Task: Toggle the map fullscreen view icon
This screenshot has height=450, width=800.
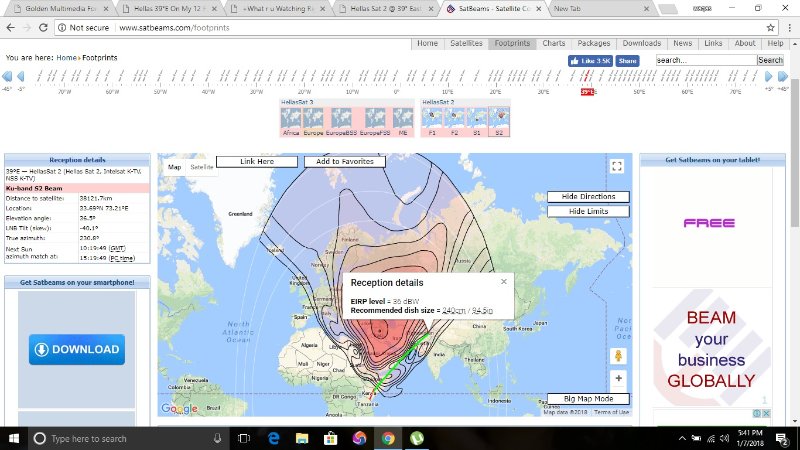Action: (617, 166)
